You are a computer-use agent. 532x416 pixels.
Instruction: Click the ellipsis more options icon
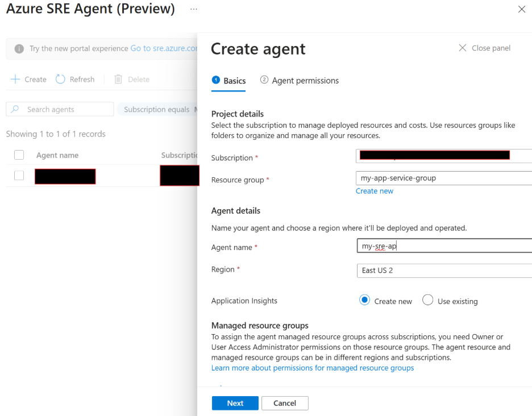pyautogui.click(x=194, y=10)
